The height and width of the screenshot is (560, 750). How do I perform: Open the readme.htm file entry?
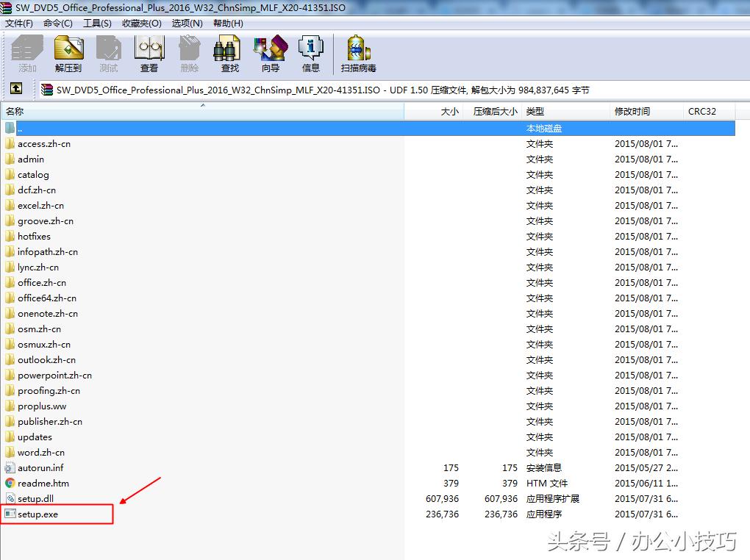coord(44,483)
